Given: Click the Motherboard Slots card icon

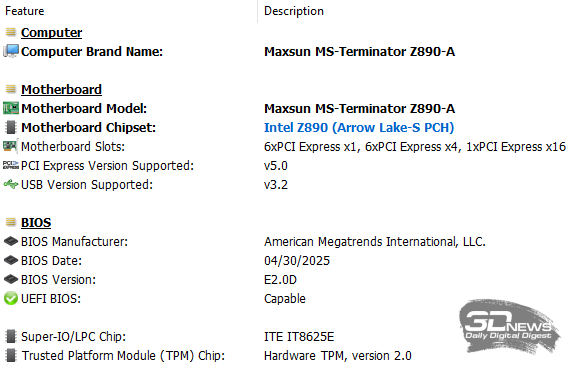Looking at the screenshot, I should coord(10,146).
